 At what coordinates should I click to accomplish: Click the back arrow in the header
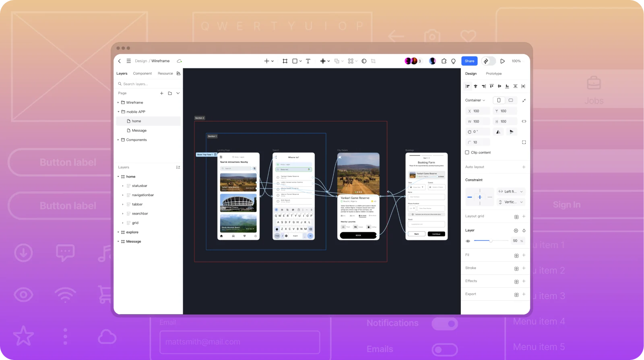[x=120, y=61]
